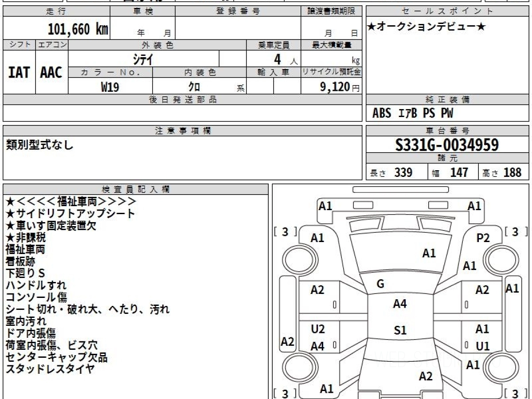
Task: Select the U2 dent mark on the diagram
Action: tap(318, 329)
